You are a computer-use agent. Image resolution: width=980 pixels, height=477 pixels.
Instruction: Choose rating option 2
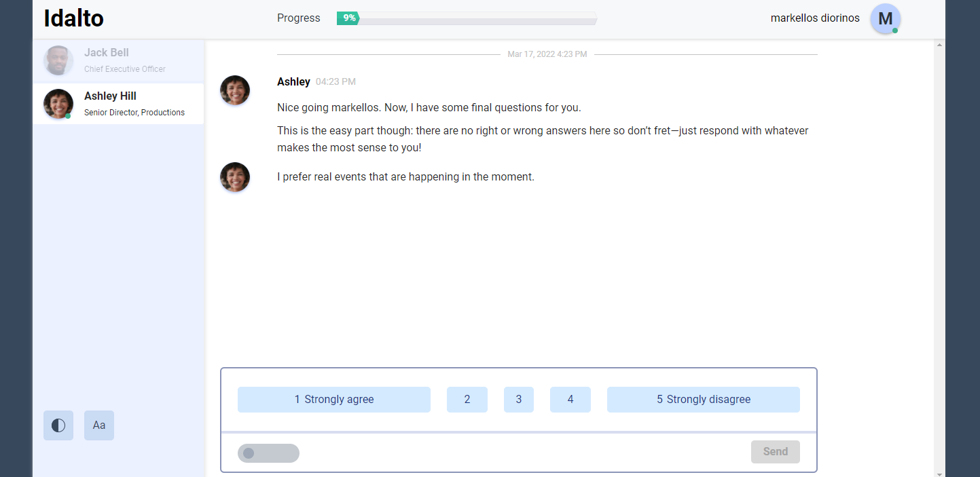click(x=467, y=400)
